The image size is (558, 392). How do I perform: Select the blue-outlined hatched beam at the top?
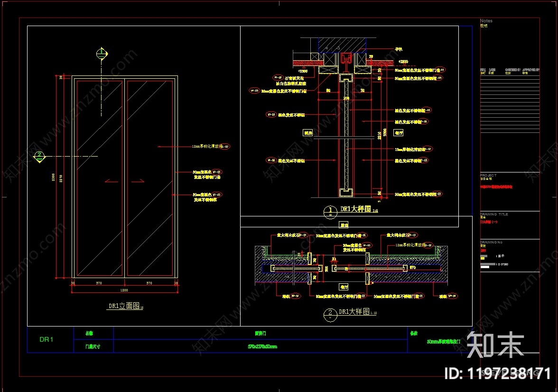click(342, 44)
